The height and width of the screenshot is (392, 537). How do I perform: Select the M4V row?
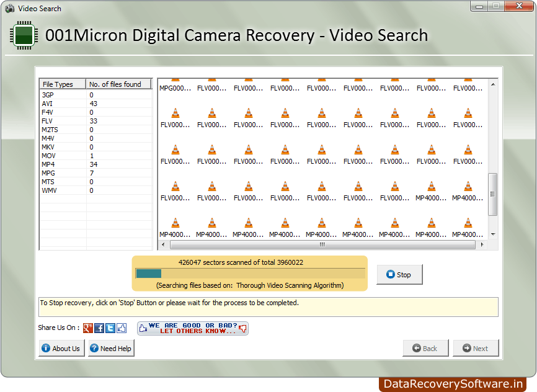pyautogui.click(x=96, y=138)
